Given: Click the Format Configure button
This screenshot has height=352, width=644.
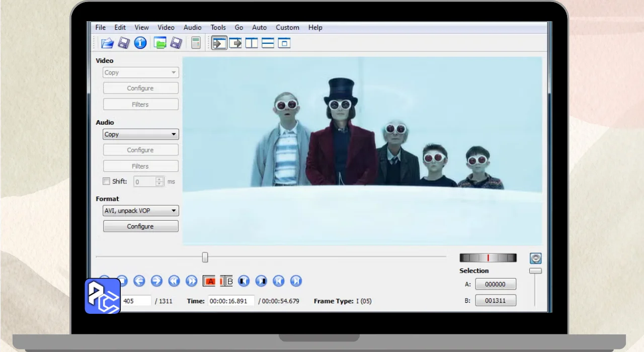Looking at the screenshot, I should 140,227.
